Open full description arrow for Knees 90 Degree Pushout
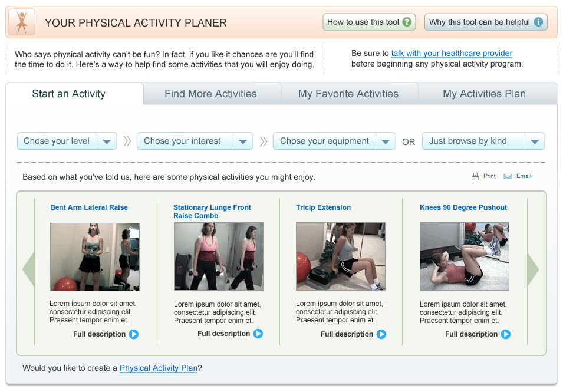The image size is (563, 392). pyautogui.click(x=506, y=334)
